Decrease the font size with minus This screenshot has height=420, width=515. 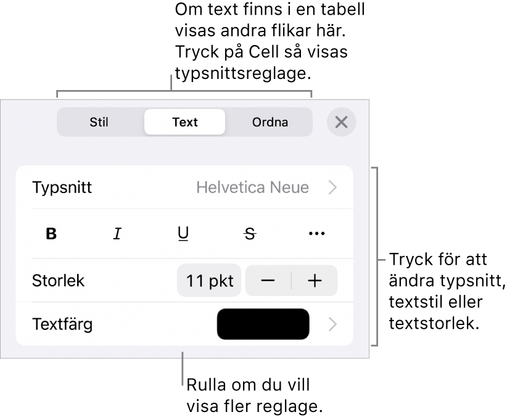coord(270,280)
